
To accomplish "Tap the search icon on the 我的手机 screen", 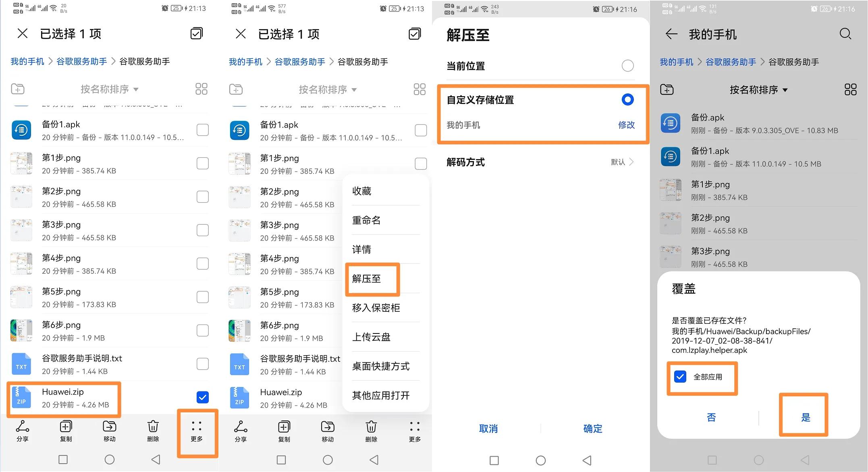I will (845, 34).
